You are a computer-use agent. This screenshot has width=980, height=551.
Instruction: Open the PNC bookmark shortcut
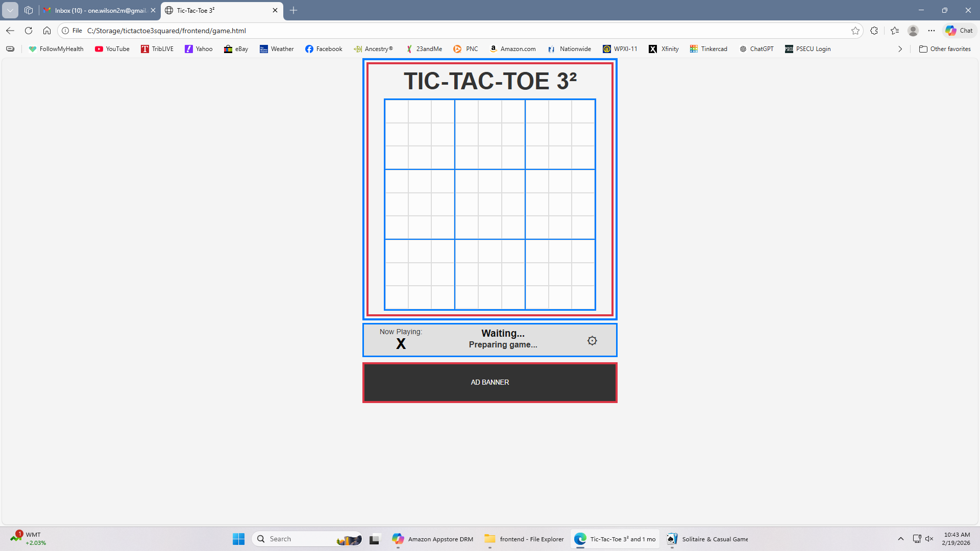465,48
